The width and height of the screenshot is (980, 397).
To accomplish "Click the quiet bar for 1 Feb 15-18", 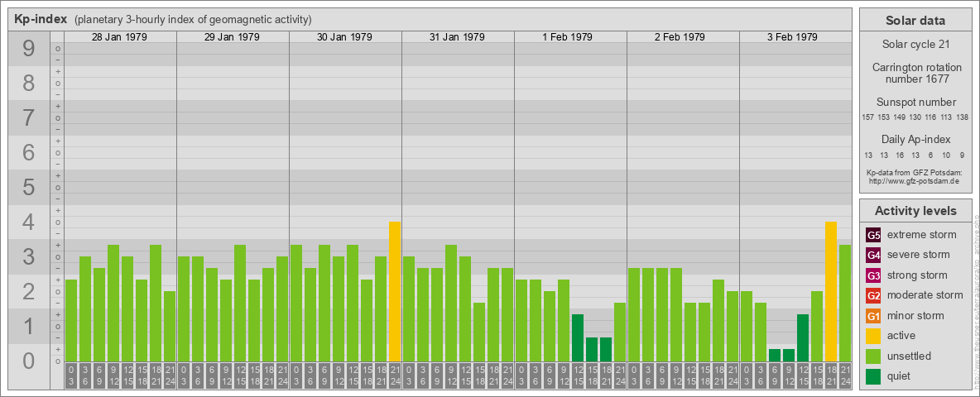I will [591, 350].
